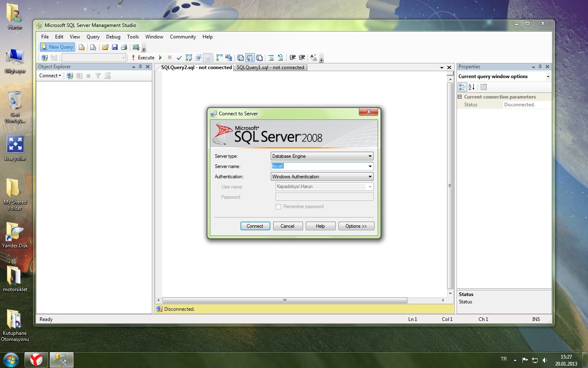Select the Results to Grid icon

[250, 58]
